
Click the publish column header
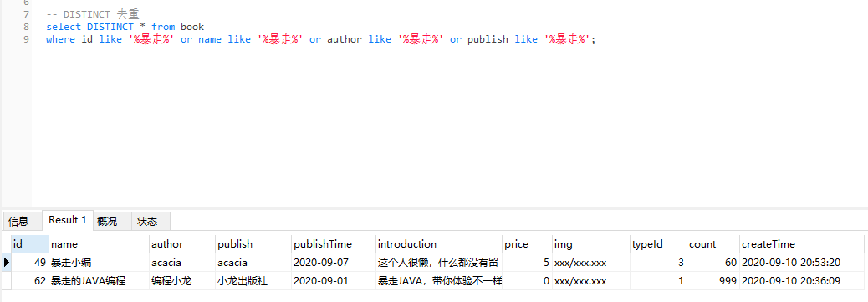(253, 243)
